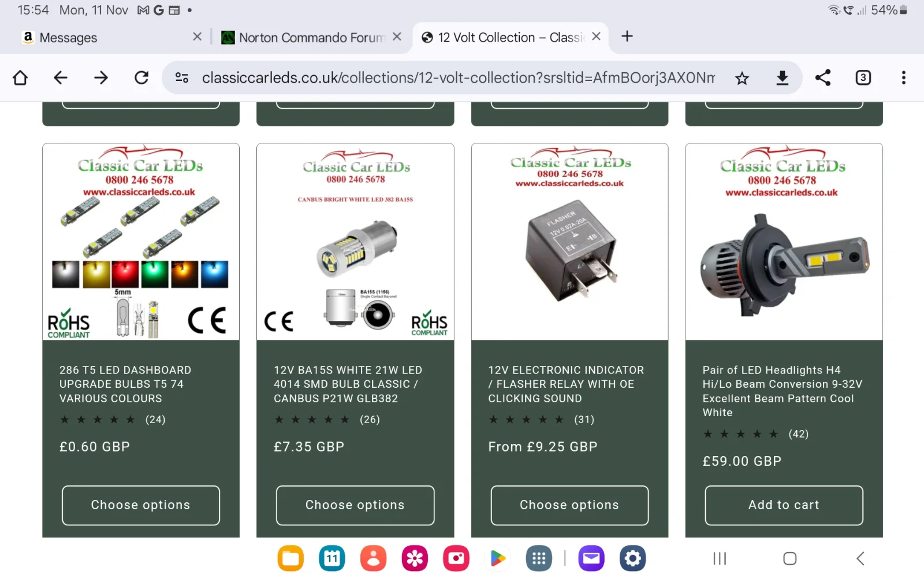Image resolution: width=924 pixels, height=578 pixels.
Task: Open downloads with the download icon
Action: pos(783,77)
